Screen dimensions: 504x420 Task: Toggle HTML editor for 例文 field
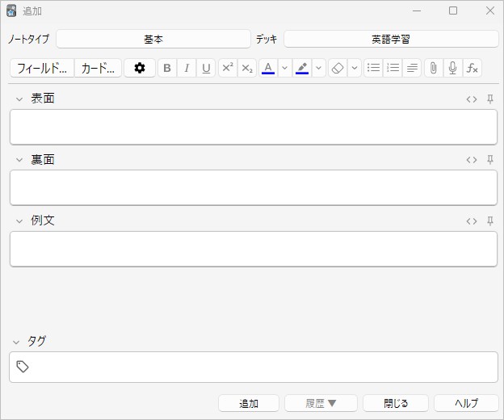(472, 220)
